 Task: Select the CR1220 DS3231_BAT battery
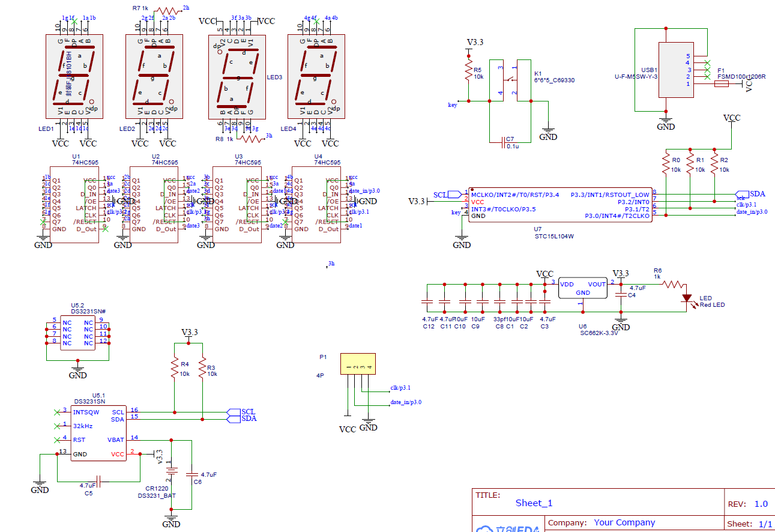pyautogui.click(x=172, y=471)
